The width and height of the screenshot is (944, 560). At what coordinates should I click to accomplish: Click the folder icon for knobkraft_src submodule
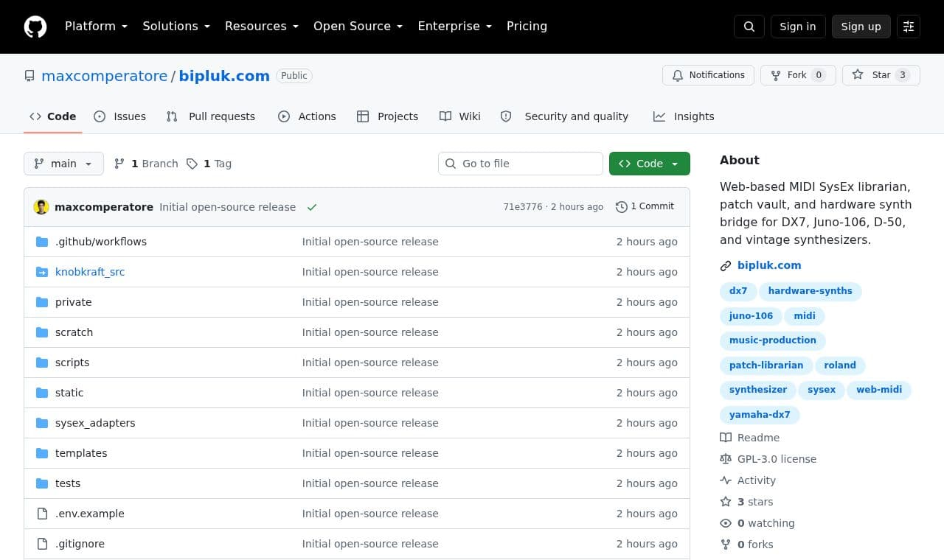[x=42, y=272]
